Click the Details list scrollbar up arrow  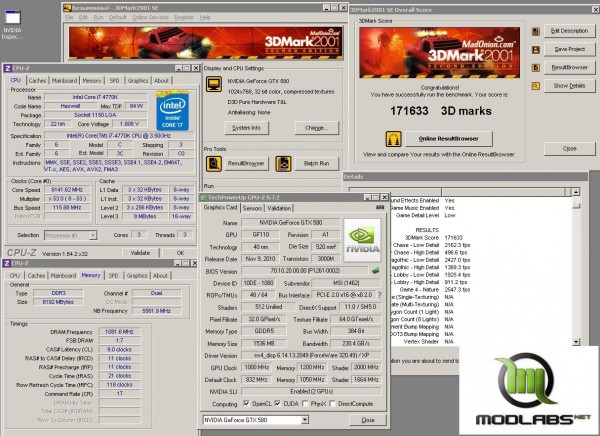click(x=576, y=192)
